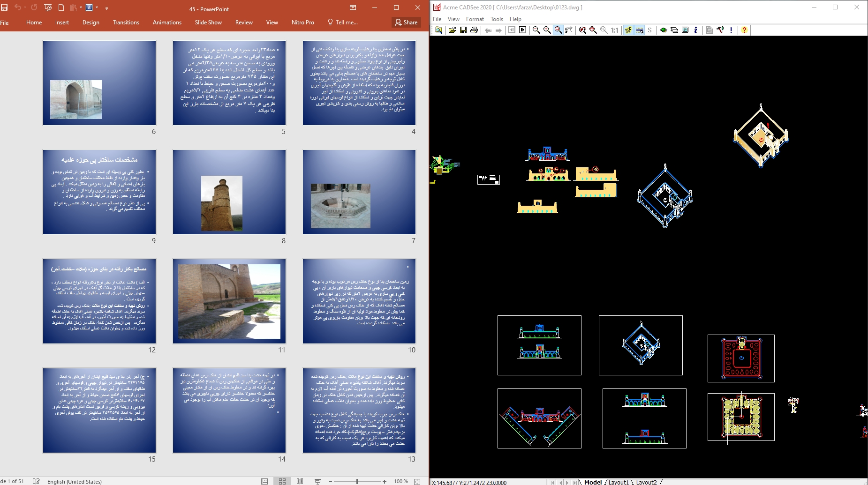Click the Print icon in CADSee toolbar
This screenshot has width=868, height=485.
(x=474, y=30)
